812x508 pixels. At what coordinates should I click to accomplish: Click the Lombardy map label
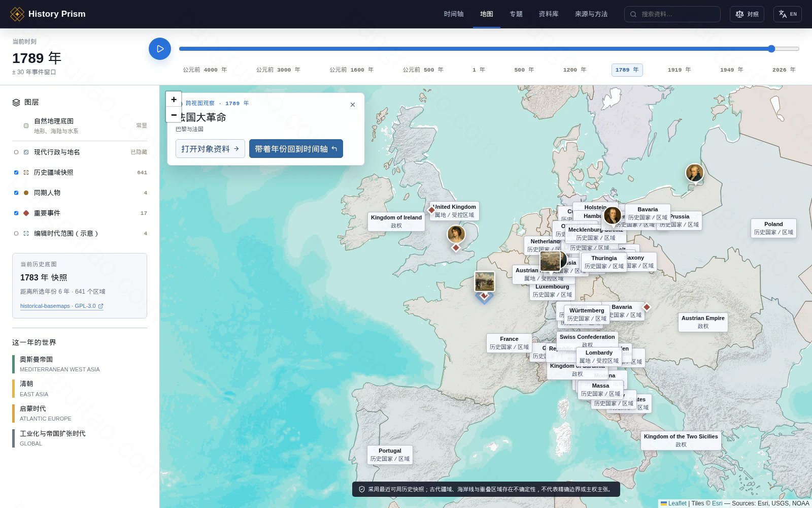click(x=599, y=357)
